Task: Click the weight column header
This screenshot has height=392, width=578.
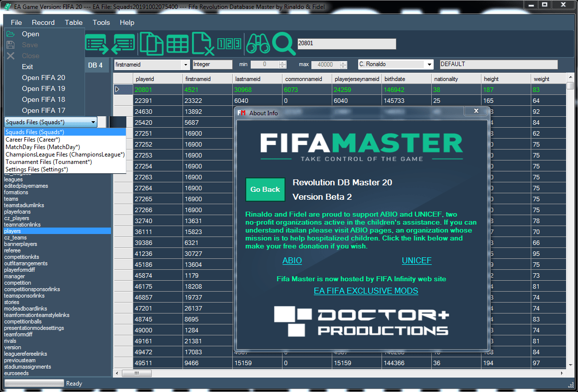Action: (549, 79)
